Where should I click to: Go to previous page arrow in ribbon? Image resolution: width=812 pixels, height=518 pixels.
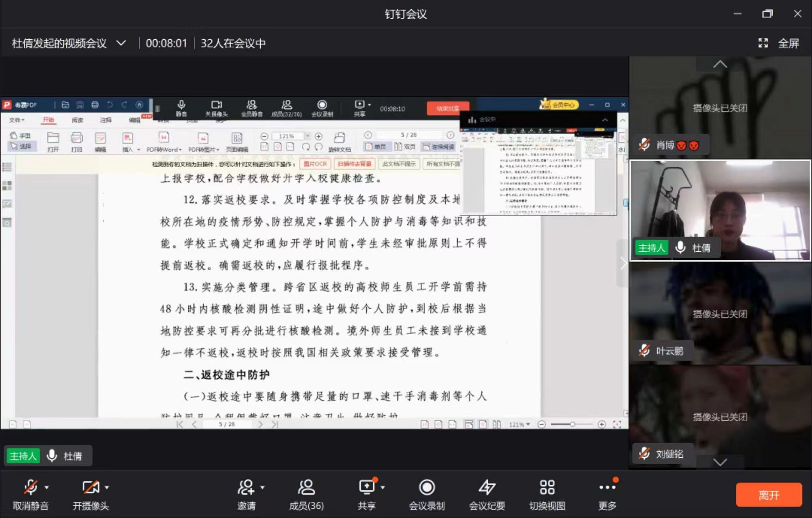tap(368, 135)
